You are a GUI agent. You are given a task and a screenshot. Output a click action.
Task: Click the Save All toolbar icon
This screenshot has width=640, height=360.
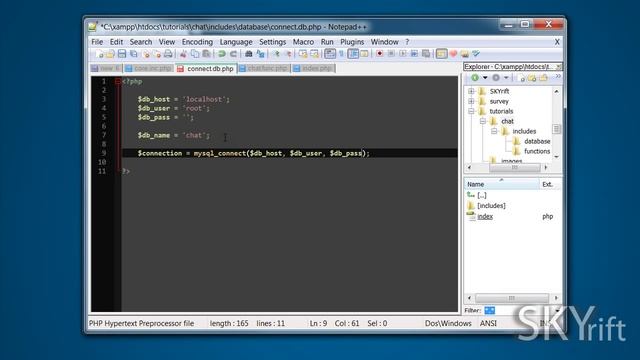point(133,54)
